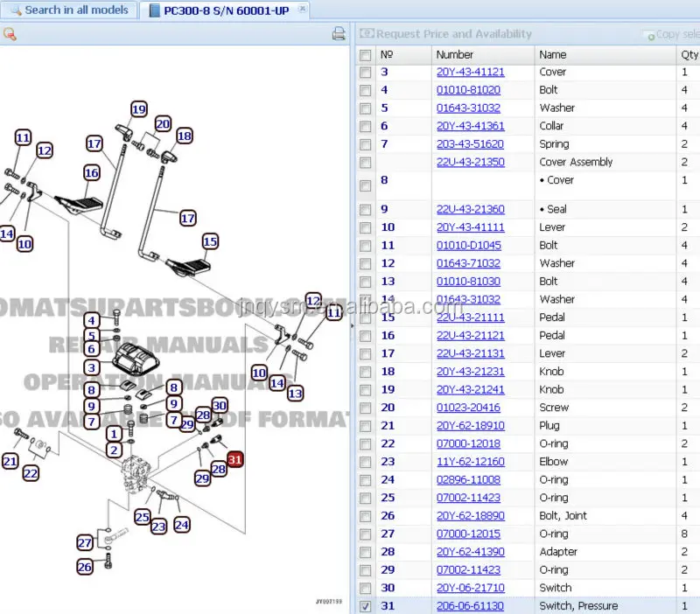
Task: Click Request Price and Availability
Action: (x=446, y=34)
